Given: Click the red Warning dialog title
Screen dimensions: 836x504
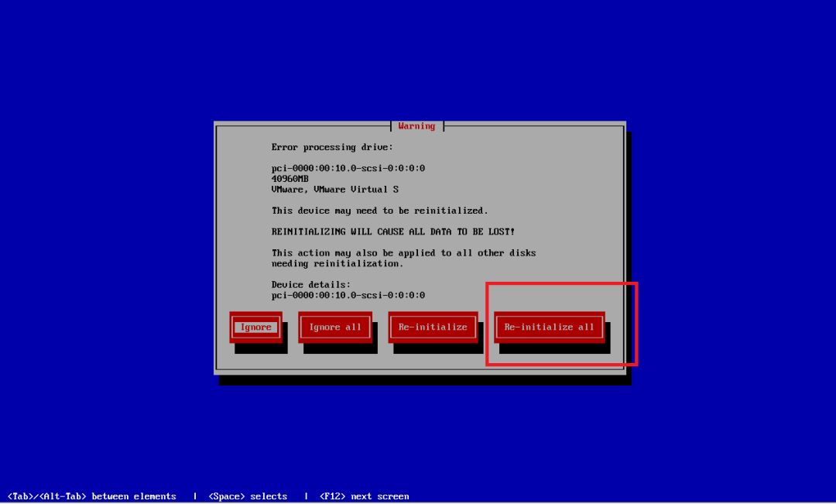Looking at the screenshot, I should 416,126.
